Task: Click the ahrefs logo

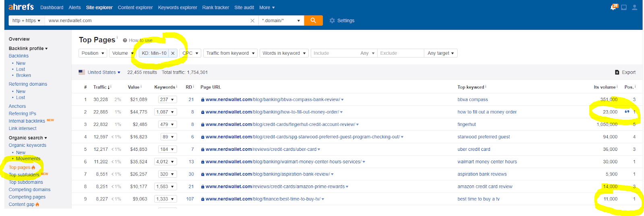Action: click(21, 7)
